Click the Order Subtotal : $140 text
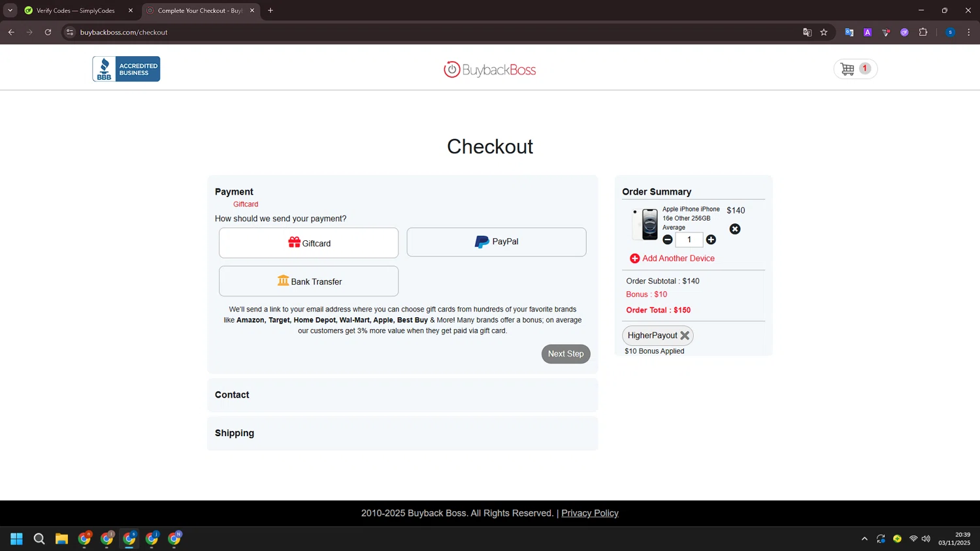The width and height of the screenshot is (980, 551). tap(662, 281)
